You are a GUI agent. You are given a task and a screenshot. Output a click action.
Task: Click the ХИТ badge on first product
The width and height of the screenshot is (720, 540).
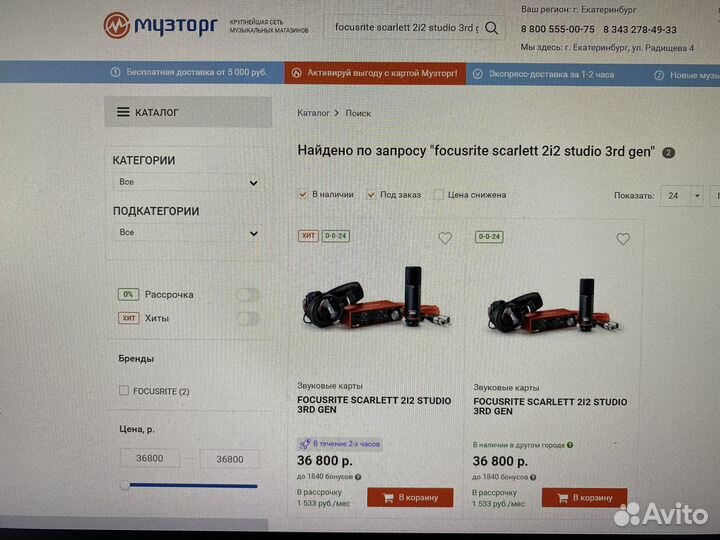click(x=308, y=236)
